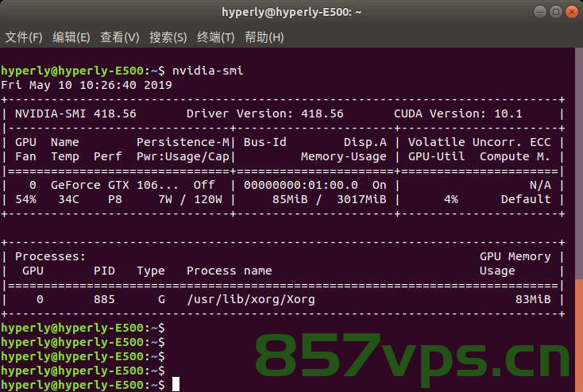Screen dimensions: 583x392
Task: Click the memory used value 85MiB
Action: (290, 199)
